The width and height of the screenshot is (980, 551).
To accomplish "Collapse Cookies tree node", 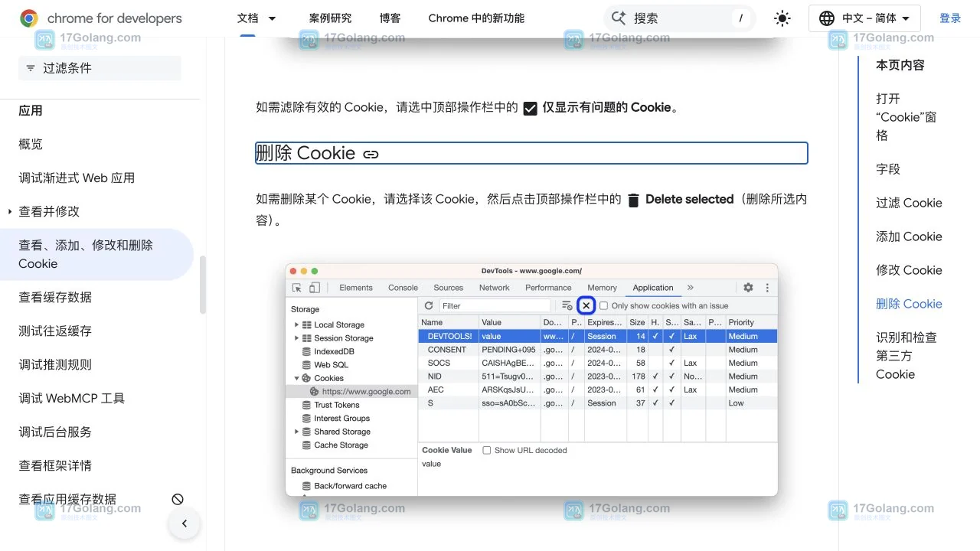I will click(297, 378).
